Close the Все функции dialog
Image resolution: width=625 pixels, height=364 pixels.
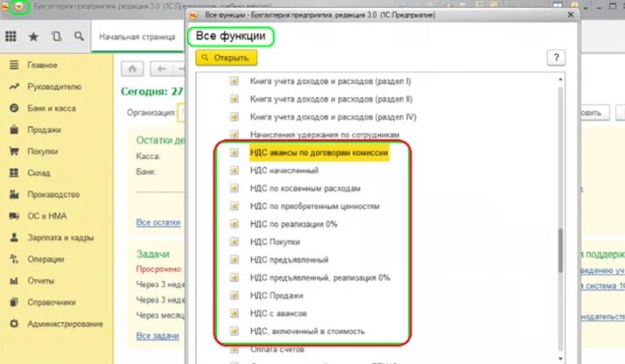pos(571,15)
